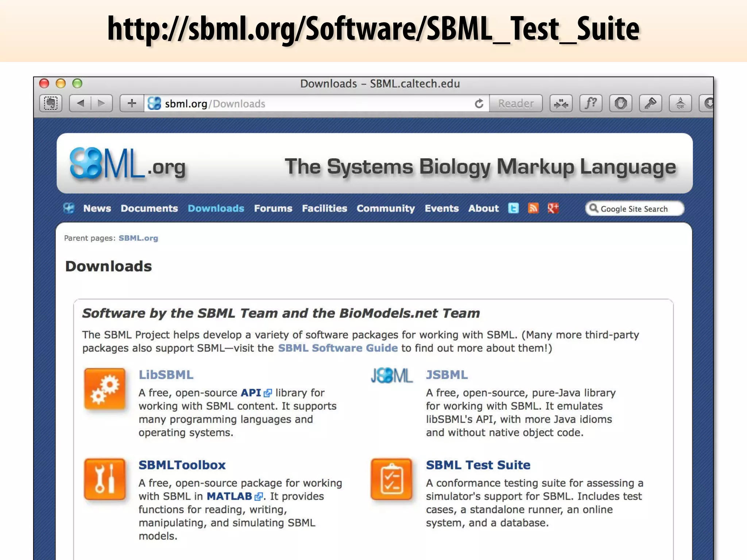Follow the MATLAB external link

[x=235, y=496]
